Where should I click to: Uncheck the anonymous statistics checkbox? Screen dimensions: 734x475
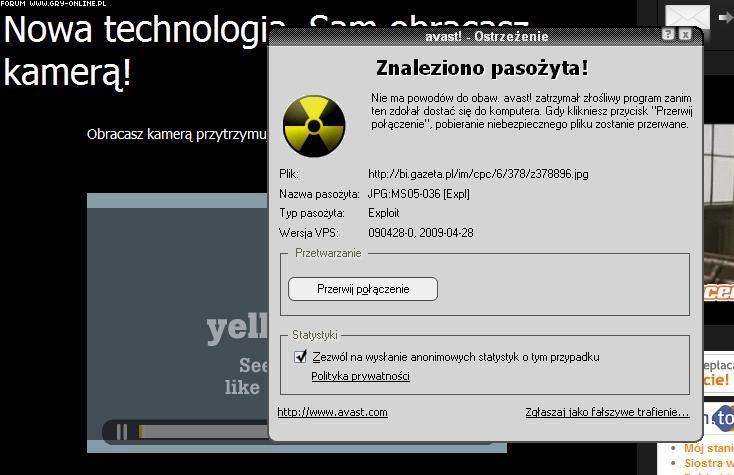point(300,357)
